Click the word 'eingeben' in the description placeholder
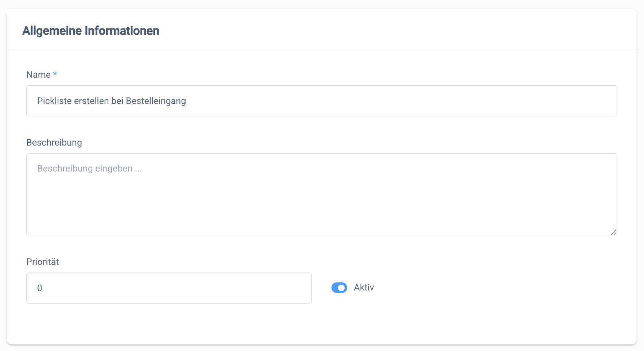This screenshot has width=644, height=351. pos(113,169)
